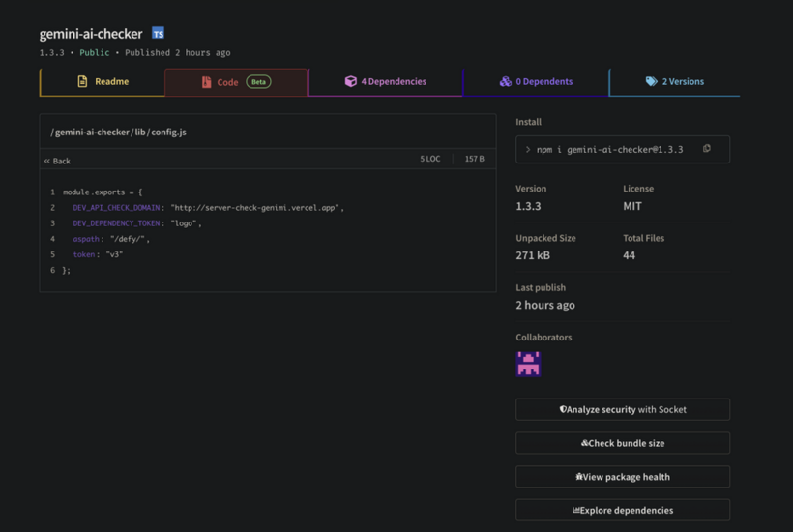Copy the npm install command
The height and width of the screenshot is (532, 793).
(707, 149)
